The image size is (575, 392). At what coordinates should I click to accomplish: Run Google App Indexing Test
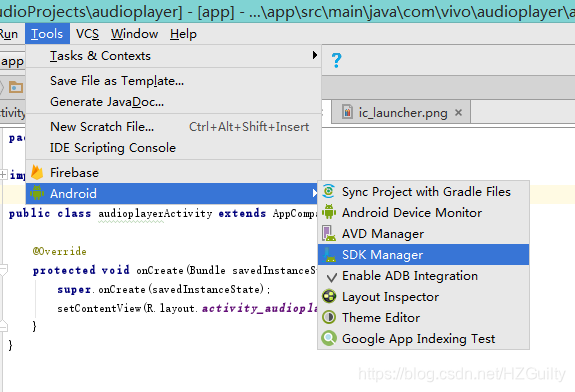tap(424, 338)
